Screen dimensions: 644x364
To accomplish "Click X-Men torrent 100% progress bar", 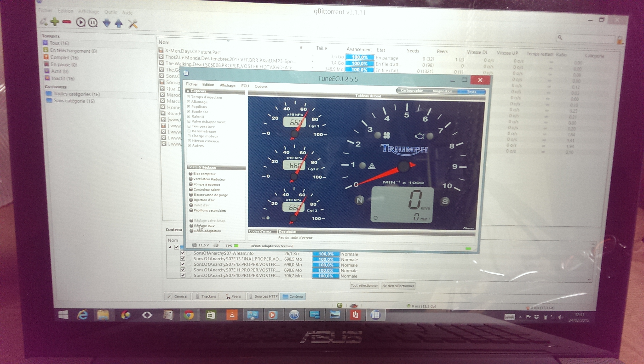I will click(x=360, y=57).
